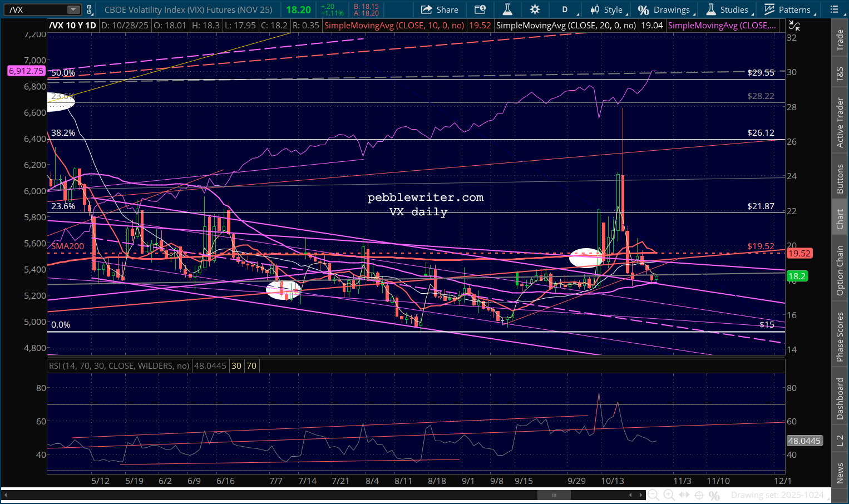Click the CBOE Volatility Index (VIX) Futures description

point(188,9)
